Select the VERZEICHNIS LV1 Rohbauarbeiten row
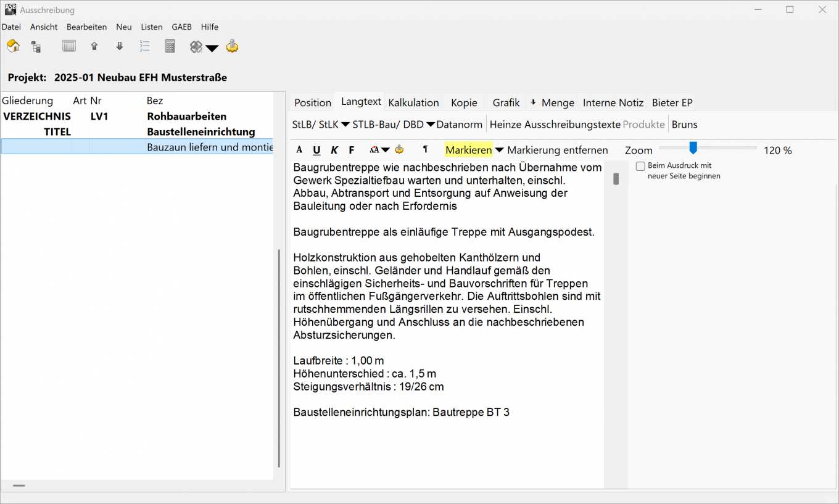The image size is (839, 504). tap(137, 116)
